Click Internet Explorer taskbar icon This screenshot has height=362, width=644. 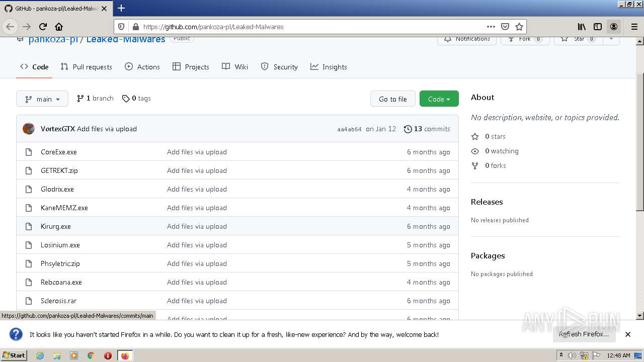(40, 355)
